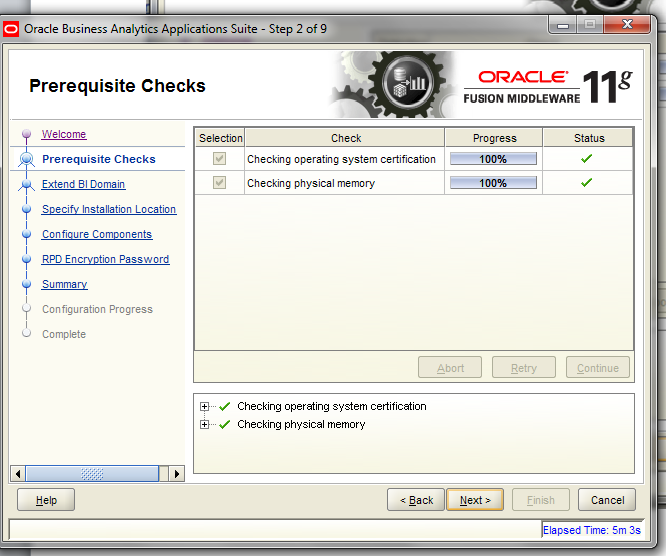Select table cell 'Checking physical memory'
Screen dimensions: 666x556
pyautogui.click(x=344, y=183)
